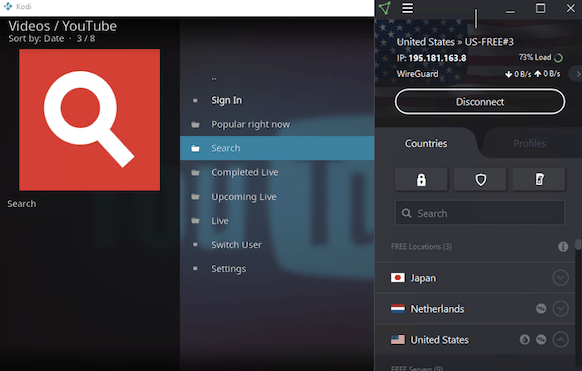Image resolution: width=582 pixels, height=371 pixels.
Task: Click the server load circle indicator
Action: click(x=558, y=58)
